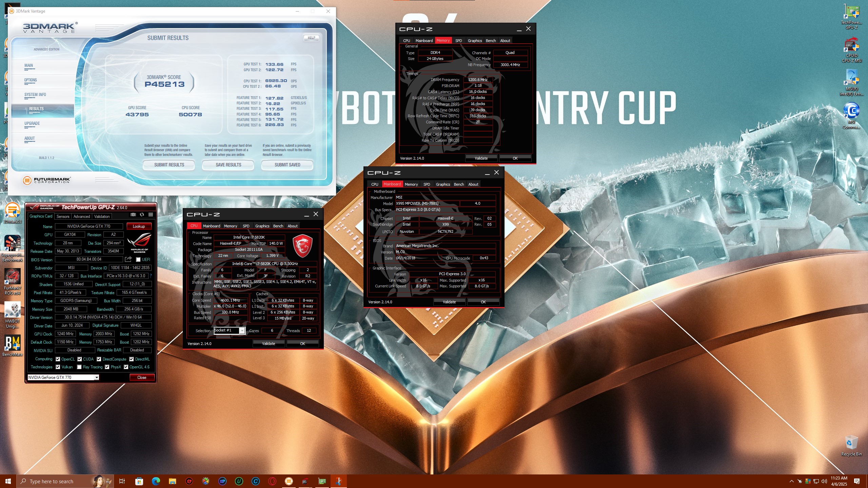868x488 pixels.
Task: Select SYSTEM INFO in 3DMark Vantage sidebar
Action: click(x=35, y=95)
